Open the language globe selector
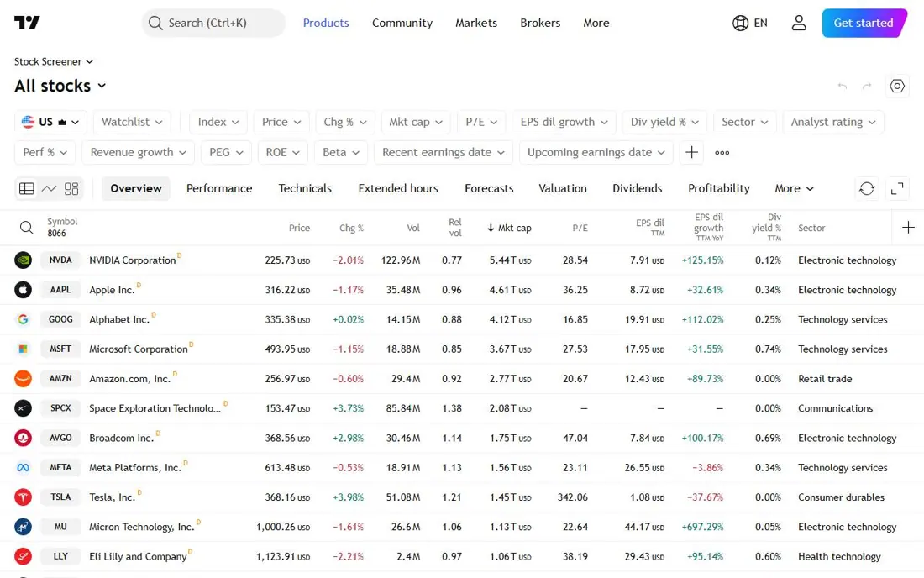924x578 pixels. [750, 23]
